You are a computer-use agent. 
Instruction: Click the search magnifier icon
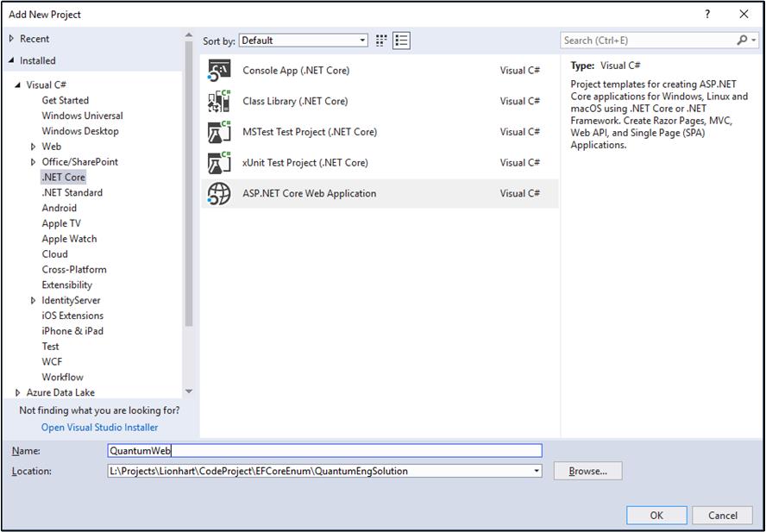(x=742, y=40)
